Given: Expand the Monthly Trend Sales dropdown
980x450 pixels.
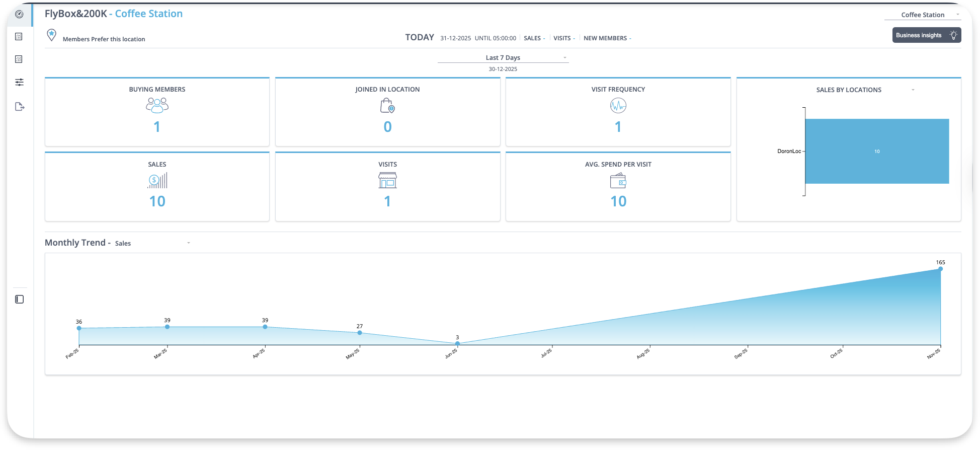Looking at the screenshot, I should [x=188, y=243].
